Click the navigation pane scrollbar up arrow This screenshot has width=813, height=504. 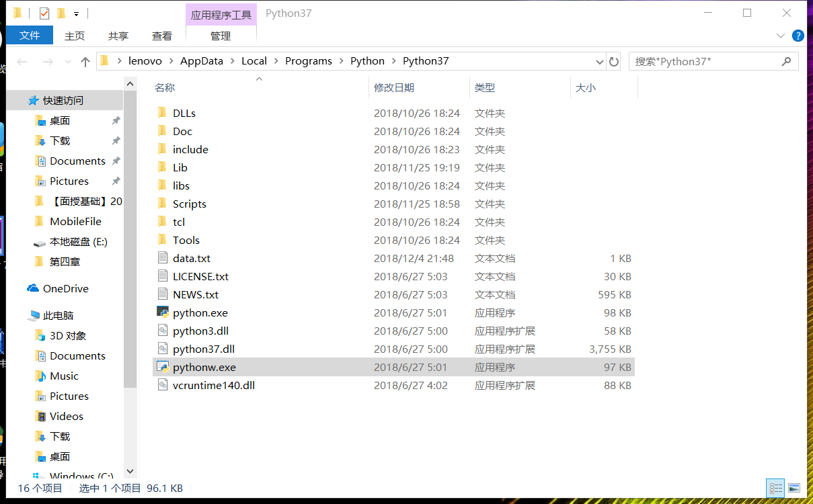point(130,83)
